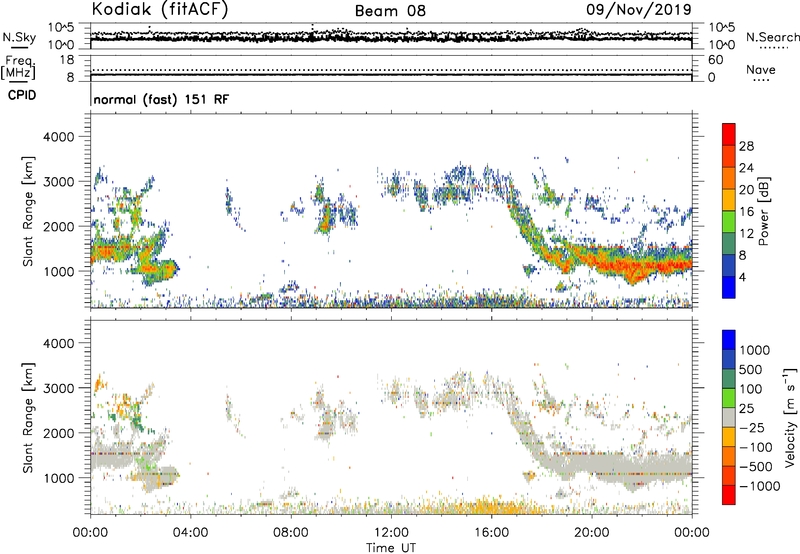Click the 'Beam 08' header label
This screenshot has width=800, height=554.
(x=390, y=11)
